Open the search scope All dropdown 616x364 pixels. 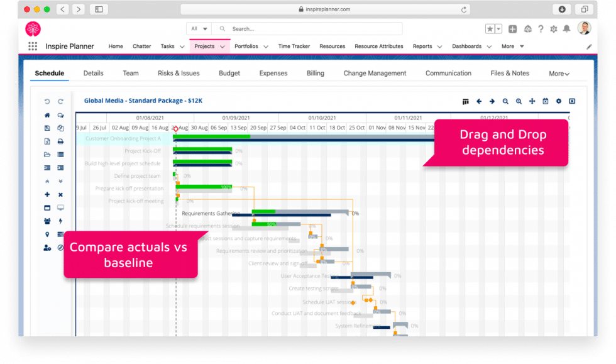click(198, 28)
